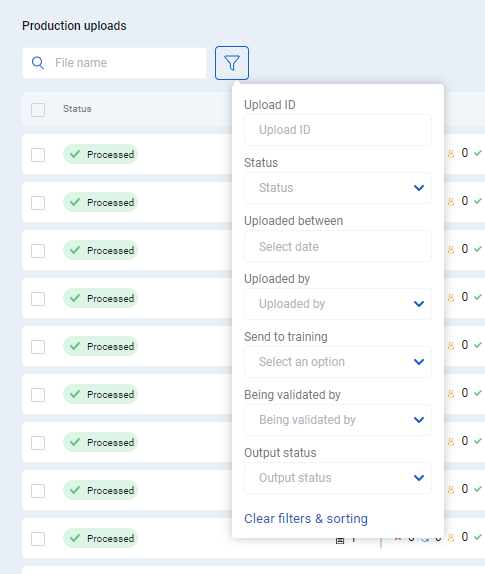
Task: Expand the Uploaded by dropdown
Action: 337,304
